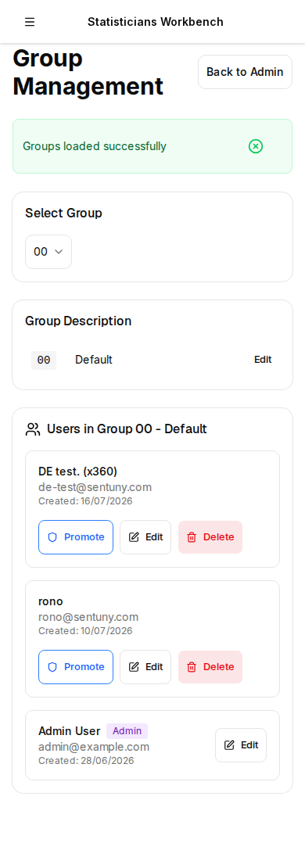The height and width of the screenshot is (868, 305).
Task: Open the hamburger navigation menu
Action: pyautogui.click(x=30, y=22)
